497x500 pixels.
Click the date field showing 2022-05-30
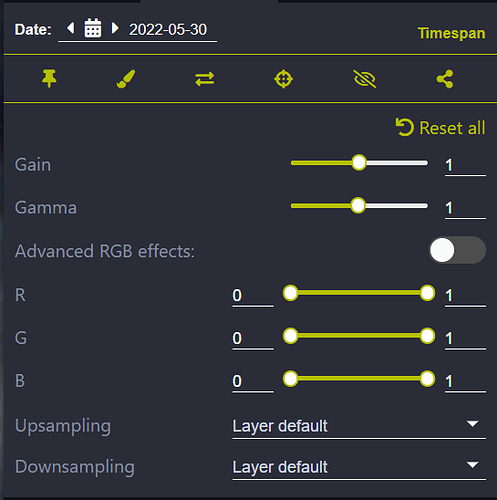pos(168,30)
